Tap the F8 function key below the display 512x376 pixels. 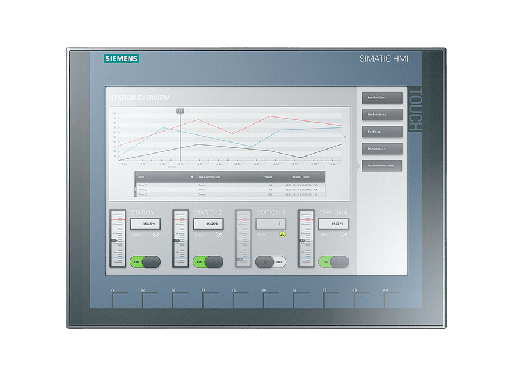(x=332, y=299)
